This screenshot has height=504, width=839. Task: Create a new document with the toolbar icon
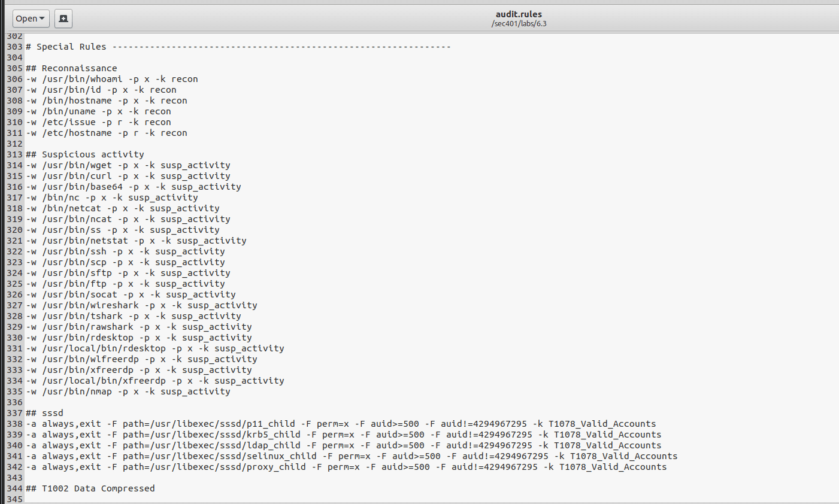pos(63,19)
